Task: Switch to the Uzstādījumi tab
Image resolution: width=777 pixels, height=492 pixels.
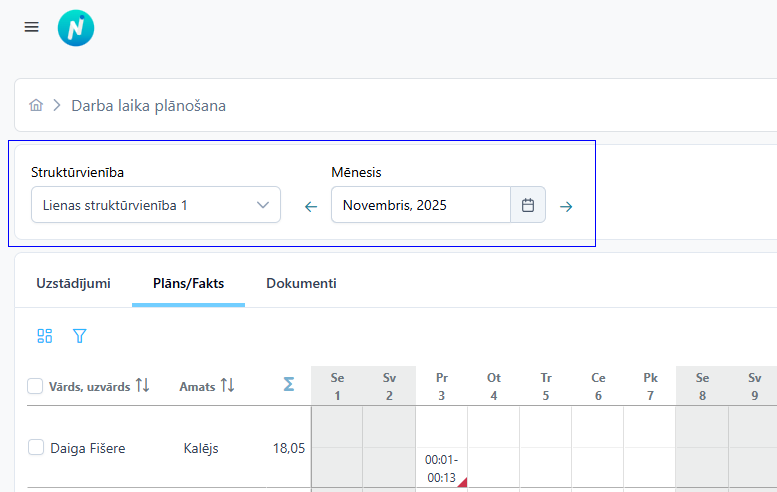Action: (73, 283)
